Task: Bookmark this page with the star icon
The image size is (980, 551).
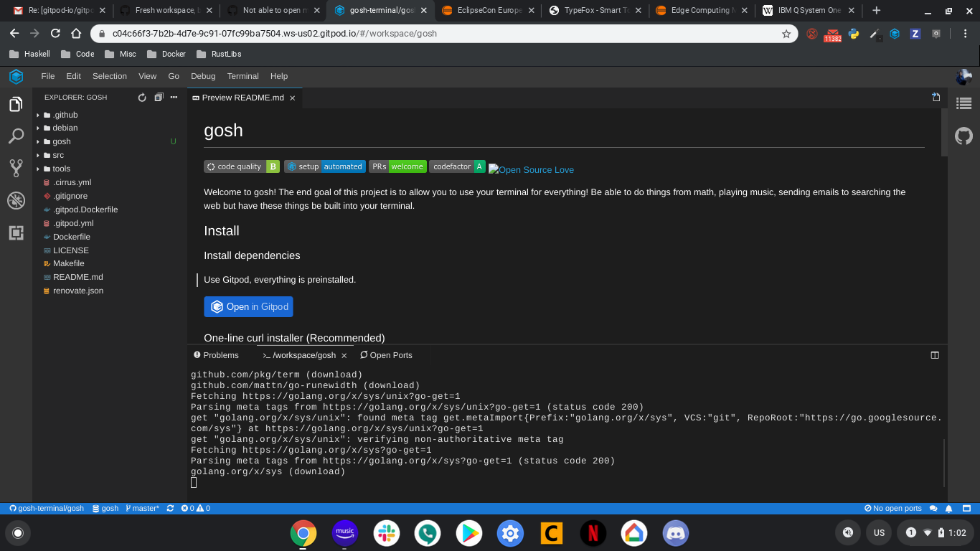Action: pos(786,34)
